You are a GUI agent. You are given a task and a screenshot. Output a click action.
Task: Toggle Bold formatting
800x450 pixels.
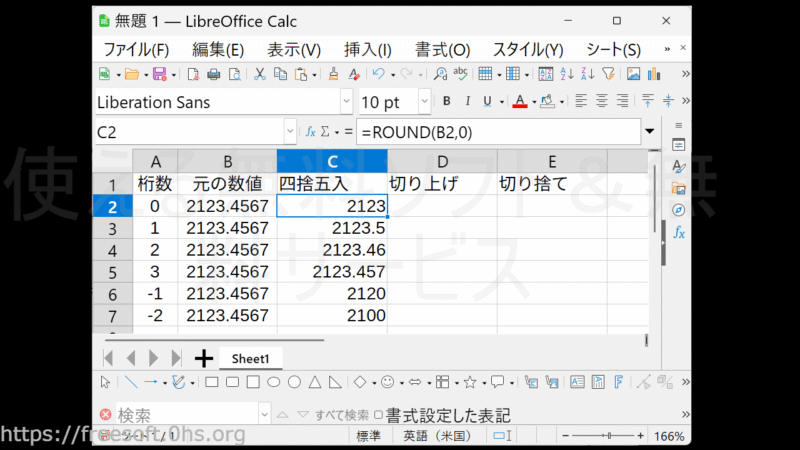point(446,102)
